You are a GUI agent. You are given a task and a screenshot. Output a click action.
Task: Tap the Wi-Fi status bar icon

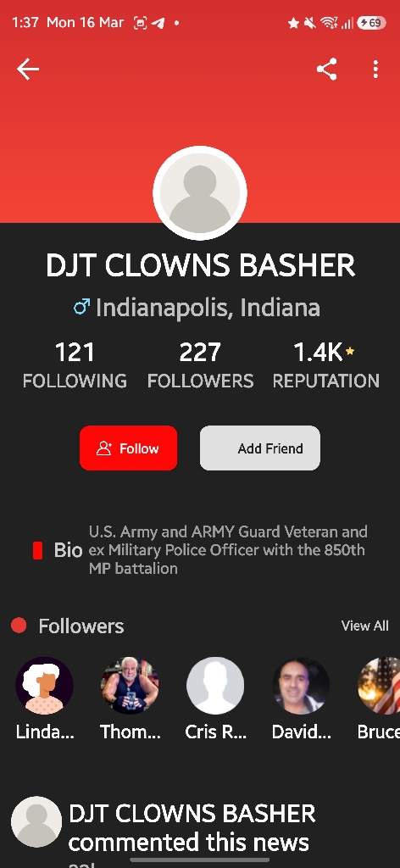(329, 23)
